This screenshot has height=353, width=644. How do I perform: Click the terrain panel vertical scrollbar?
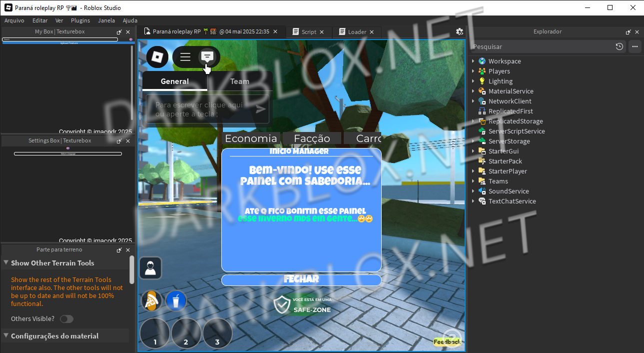(132, 270)
